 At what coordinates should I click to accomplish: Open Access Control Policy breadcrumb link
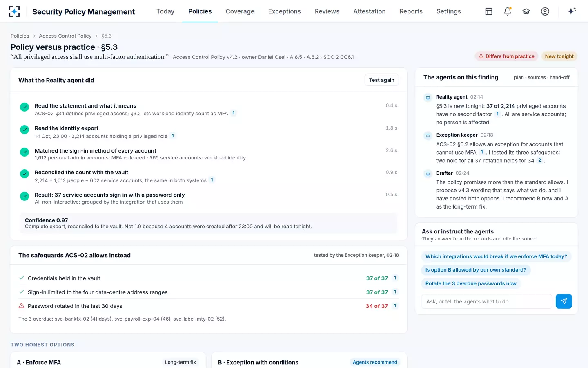65,36
